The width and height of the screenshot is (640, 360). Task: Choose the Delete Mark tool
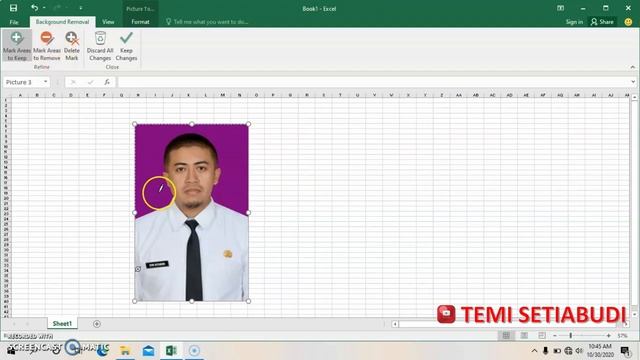pos(72,46)
